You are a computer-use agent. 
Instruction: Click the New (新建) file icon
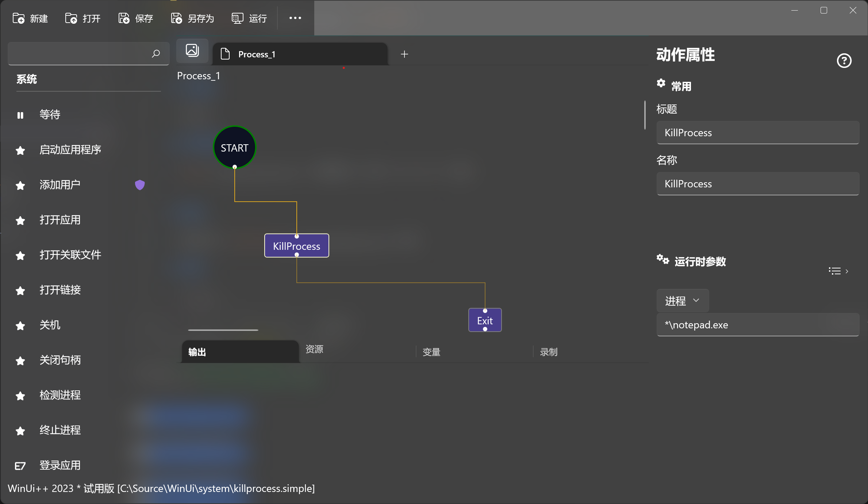(18, 18)
